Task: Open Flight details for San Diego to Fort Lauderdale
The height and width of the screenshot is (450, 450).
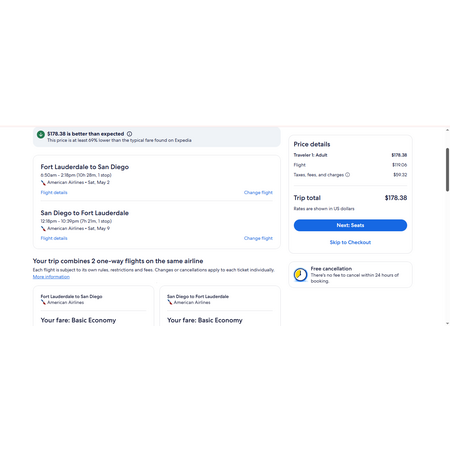Action: pyautogui.click(x=54, y=238)
